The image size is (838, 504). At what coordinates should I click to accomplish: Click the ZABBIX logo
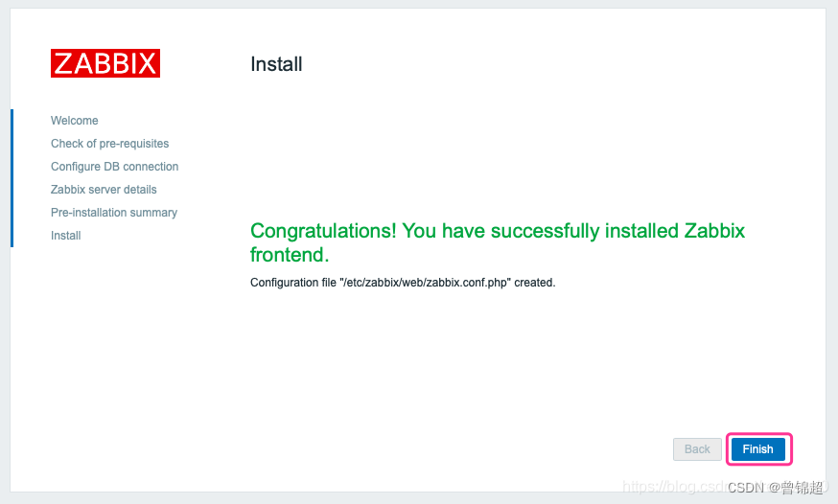[105, 63]
